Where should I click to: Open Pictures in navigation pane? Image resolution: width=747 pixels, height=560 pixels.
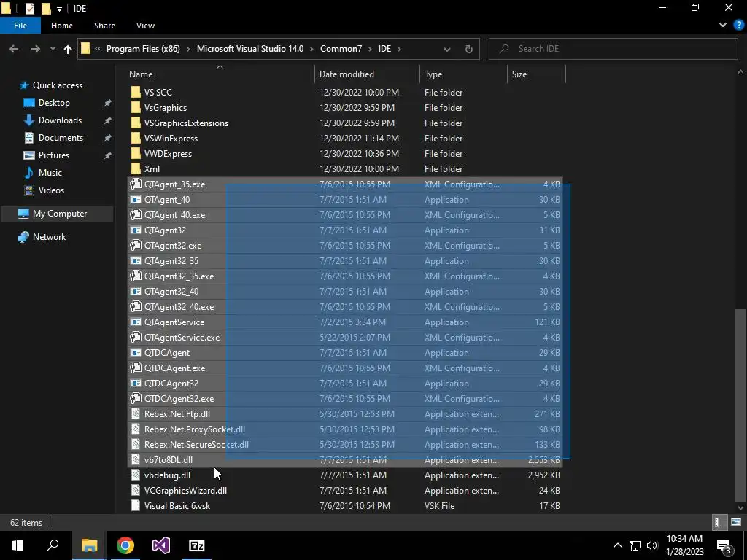coord(54,155)
